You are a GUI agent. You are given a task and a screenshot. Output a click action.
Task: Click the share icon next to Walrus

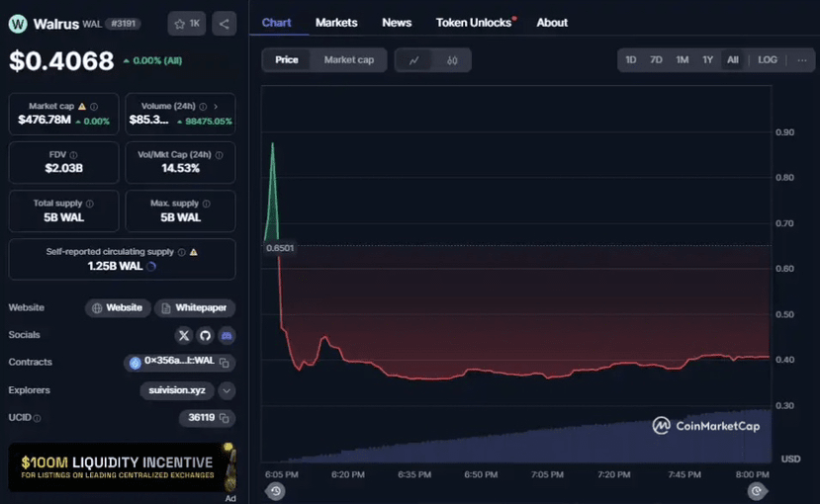click(x=225, y=24)
